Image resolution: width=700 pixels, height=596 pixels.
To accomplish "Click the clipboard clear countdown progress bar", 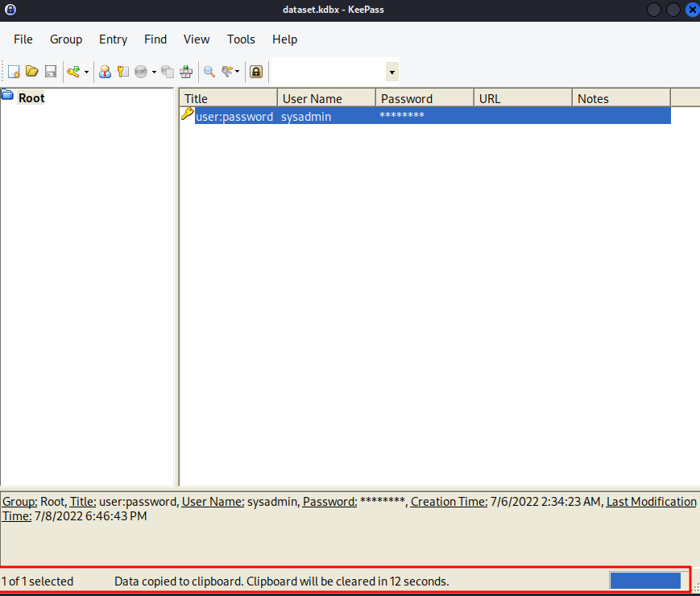I will tap(645, 581).
